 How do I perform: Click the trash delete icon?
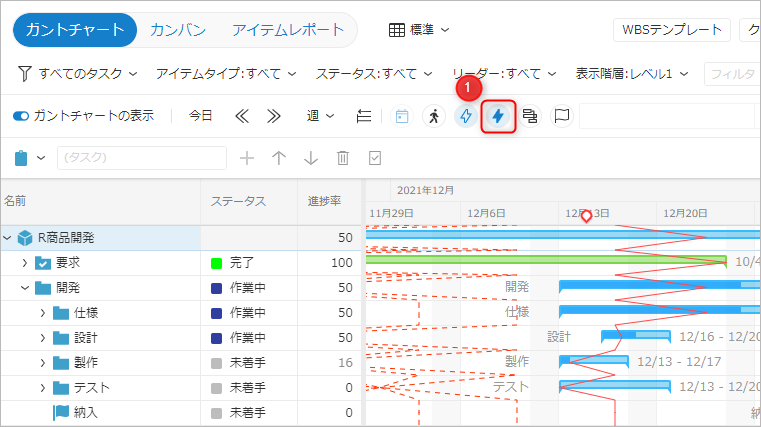(343, 158)
